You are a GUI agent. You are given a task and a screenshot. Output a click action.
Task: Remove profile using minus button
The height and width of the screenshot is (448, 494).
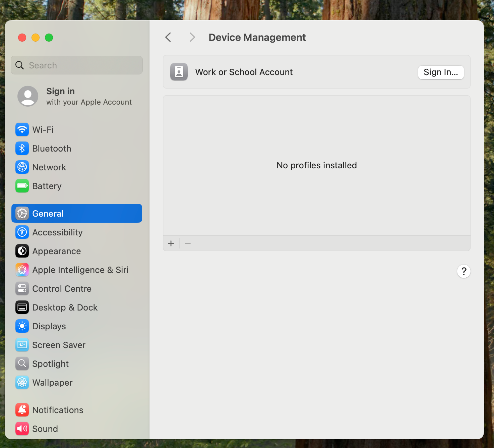[x=188, y=243]
